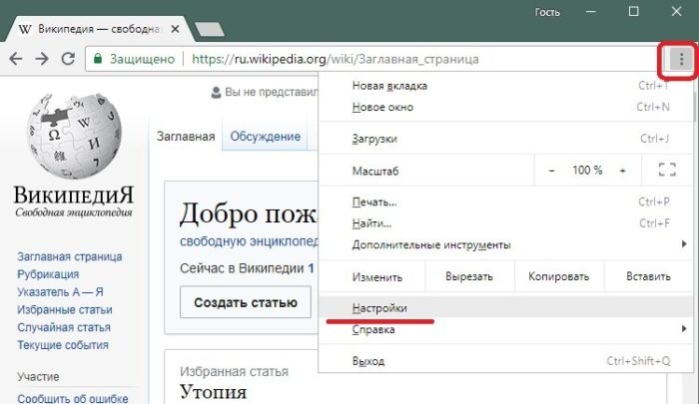Expand the Справка submenu
Screen dimensions: 699x404
tap(506, 329)
